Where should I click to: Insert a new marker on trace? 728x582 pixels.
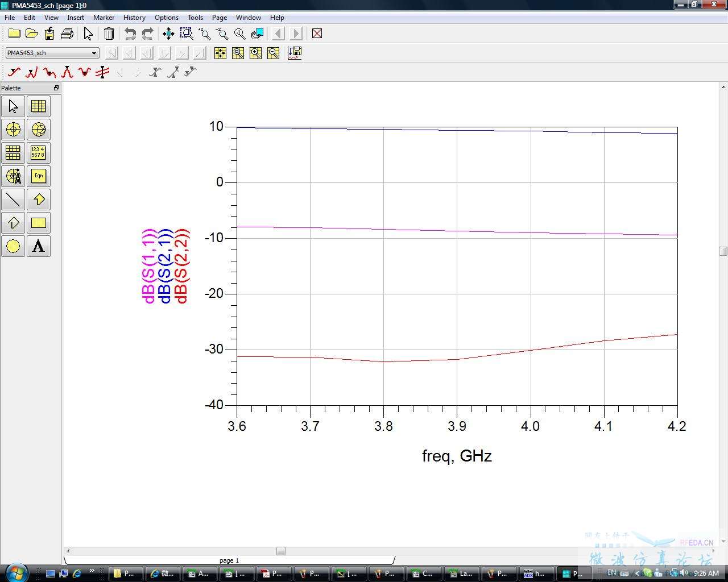click(14, 72)
